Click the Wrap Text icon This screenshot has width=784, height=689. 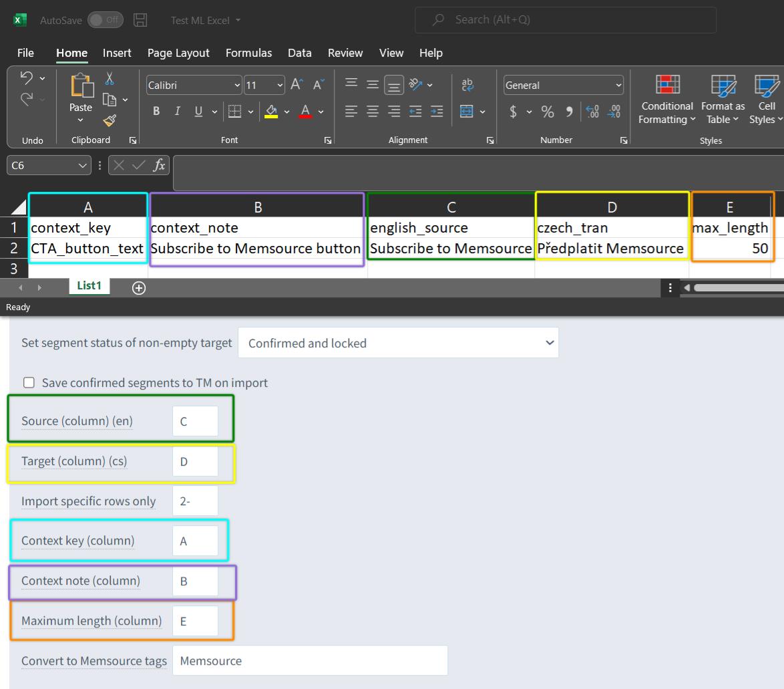tap(467, 85)
